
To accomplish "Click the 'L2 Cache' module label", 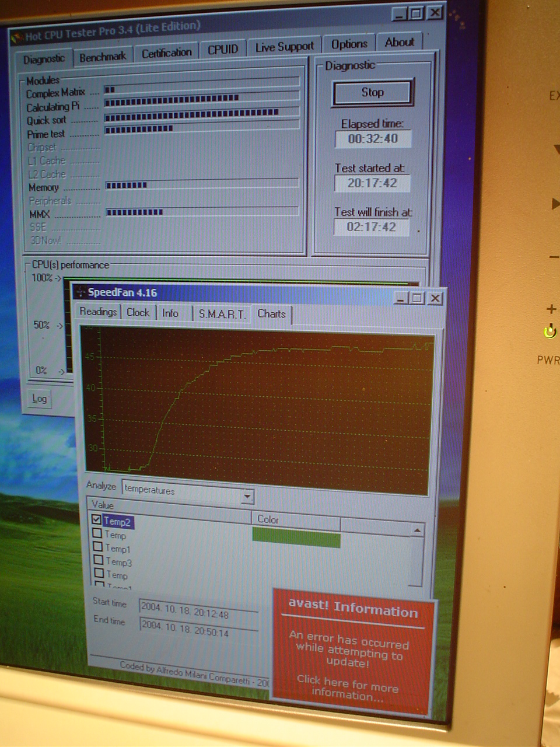I will [x=47, y=174].
